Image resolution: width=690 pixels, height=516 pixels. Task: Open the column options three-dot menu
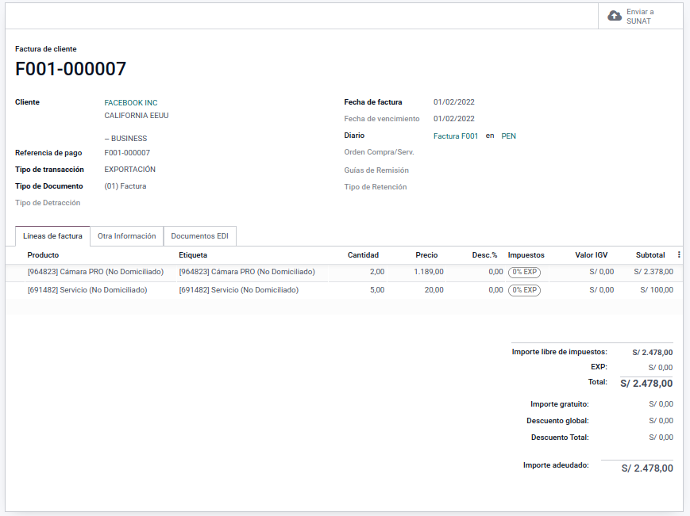click(x=679, y=255)
